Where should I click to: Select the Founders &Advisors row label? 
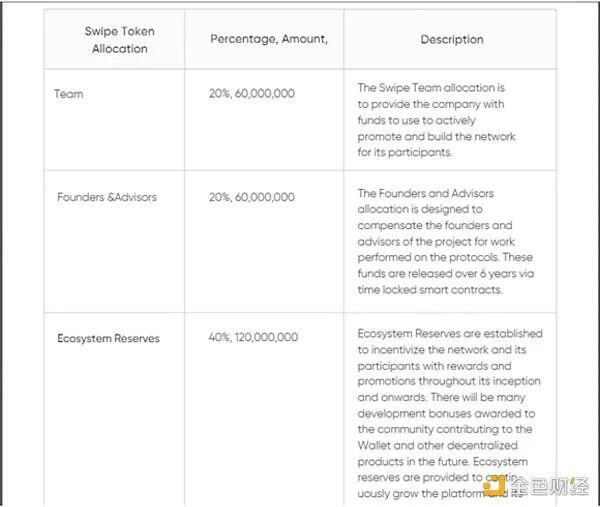click(x=107, y=197)
